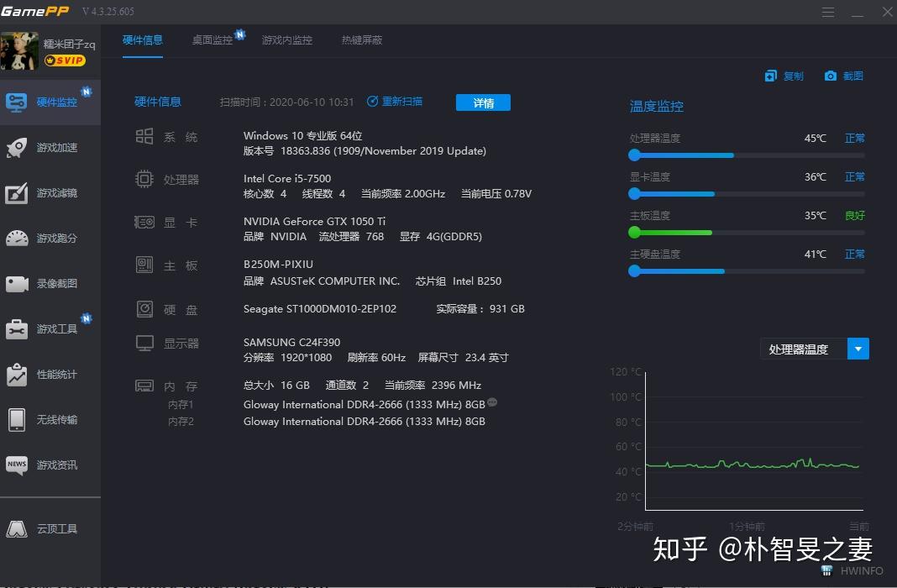Switch to the 桌面监控 tab
Screen dimensions: 897x588
[x=212, y=40]
